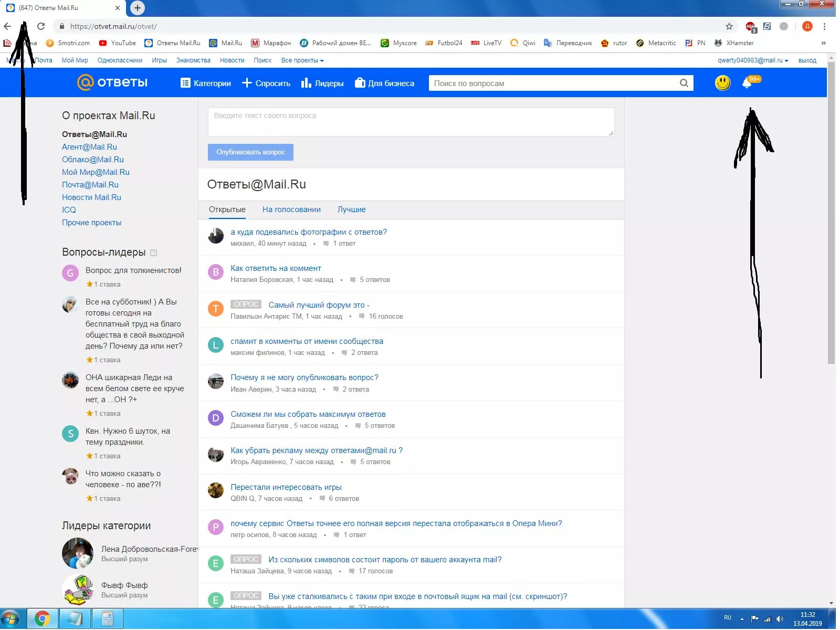
Task: Switch to the Открытые tab
Action: point(227,209)
